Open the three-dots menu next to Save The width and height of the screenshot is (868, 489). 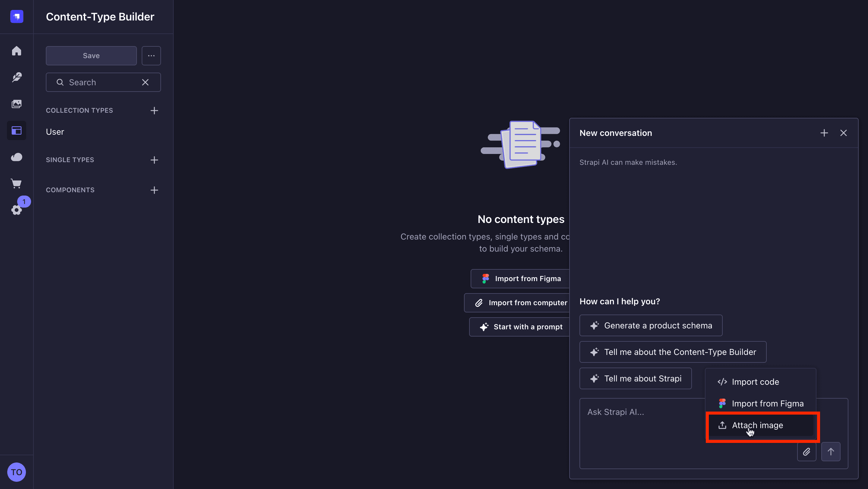tap(151, 55)
